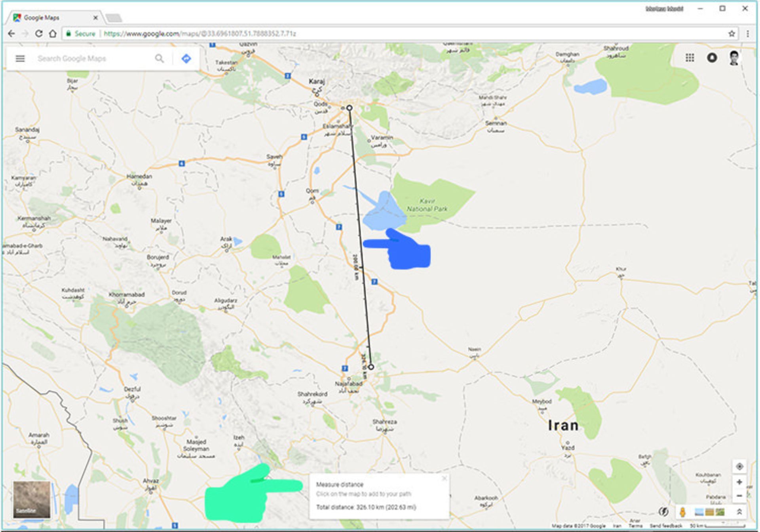This screenshot has height=532, width=760.
Task: Click the Send feedback link
Action: tap(666, 526)
